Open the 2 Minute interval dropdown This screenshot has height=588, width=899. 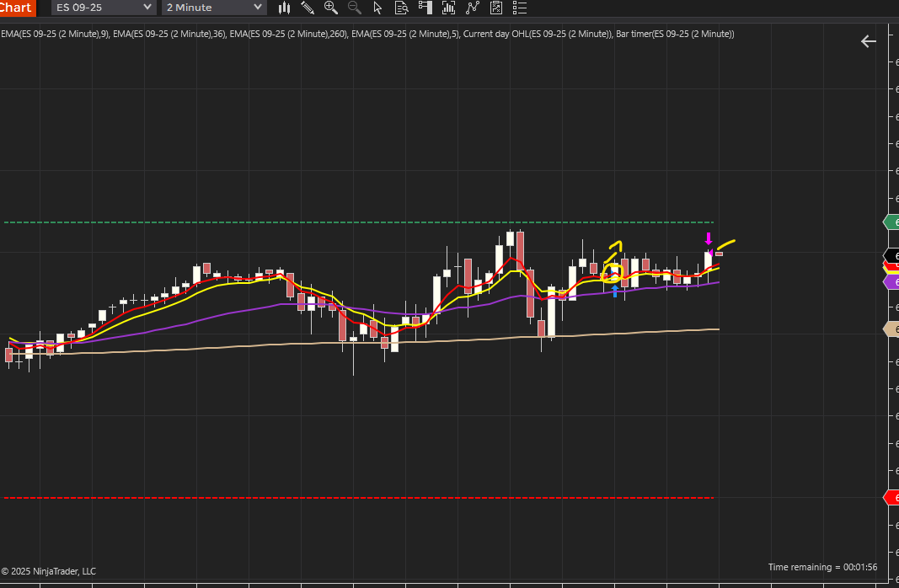[x=213, y=8]
